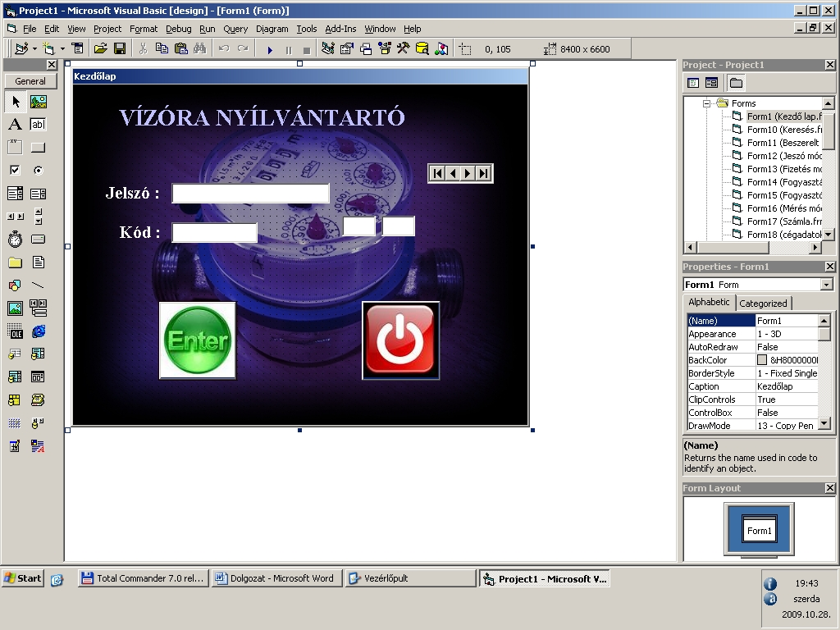840x630 pixels.
Task: Select Form10 (Keresés) in project tree
Action: point(784,130)
